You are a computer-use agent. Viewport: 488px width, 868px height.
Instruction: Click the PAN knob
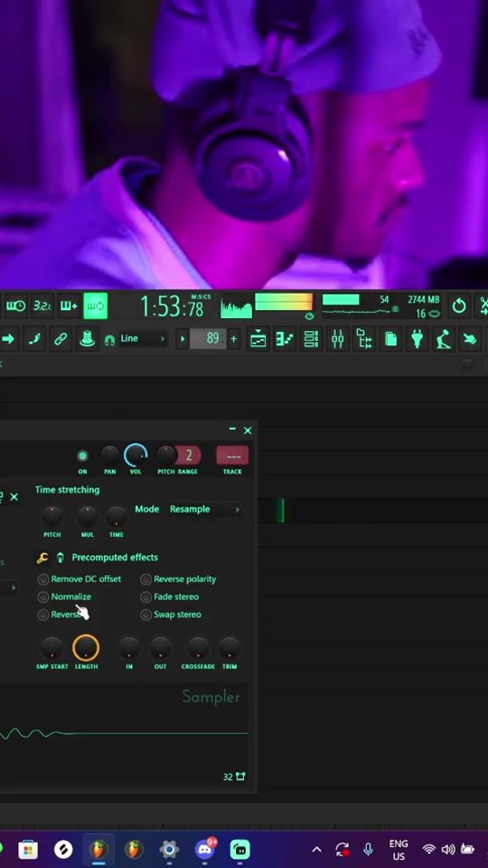pyautogui.click(x=109, y=456)
